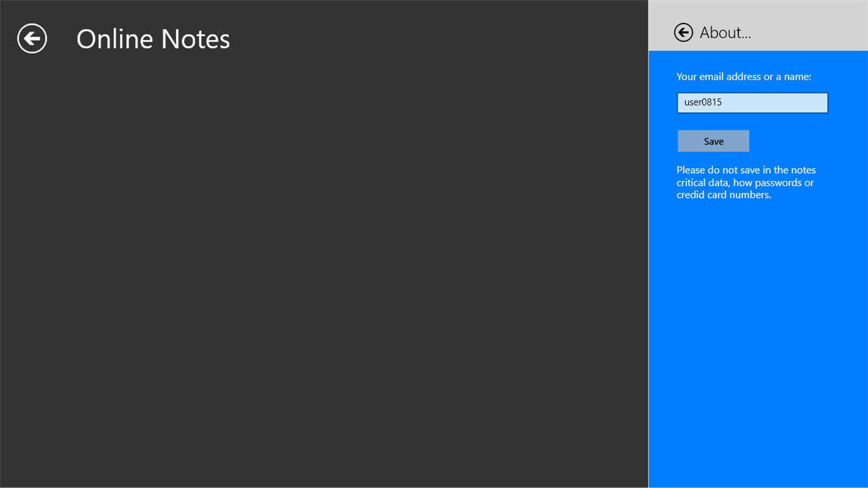Click the note about credit card numbers
The image size is (868, 488).
tap(723, 194)
